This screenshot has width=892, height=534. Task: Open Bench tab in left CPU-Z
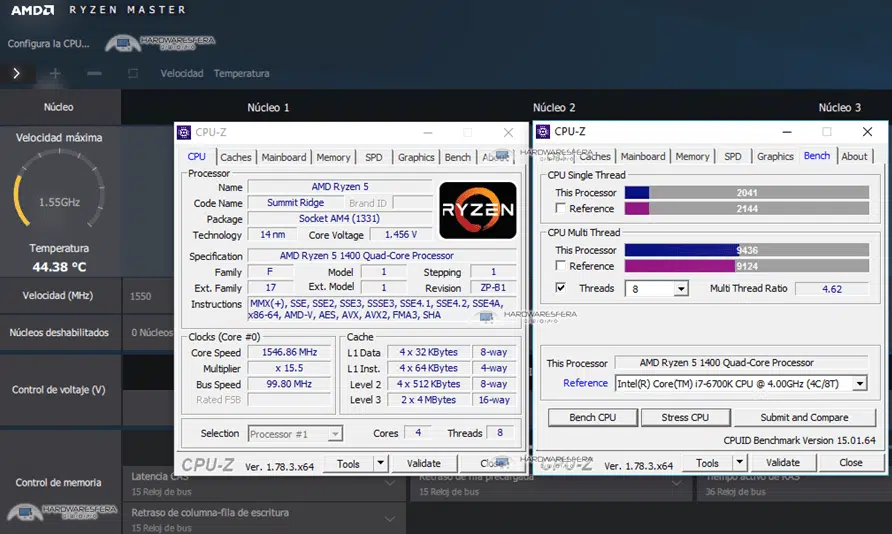(457, 158)
